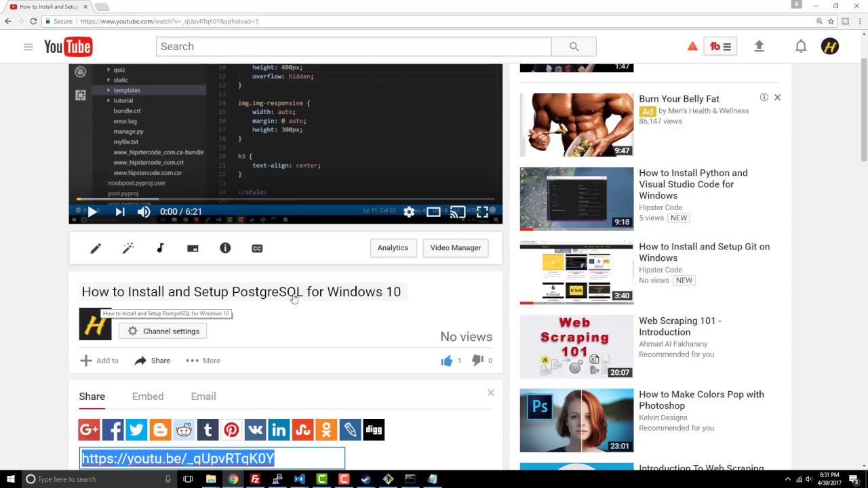The height and width of the screenshot is (488, 868).
Task: Open the notifications bell
Action: 801,47
